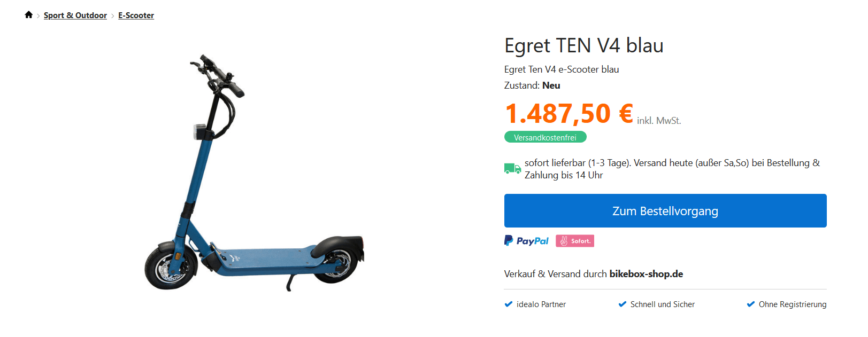Click the checkmark beside Ohne Registrierung
Screen dimensions: 868x337
(x=750, y=304)
